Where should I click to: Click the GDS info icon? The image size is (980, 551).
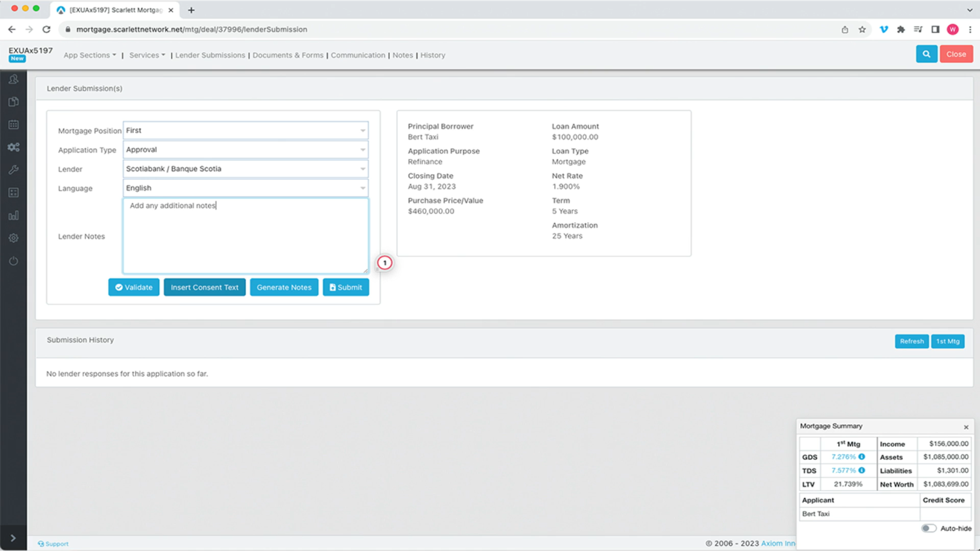tap(862, 457)
